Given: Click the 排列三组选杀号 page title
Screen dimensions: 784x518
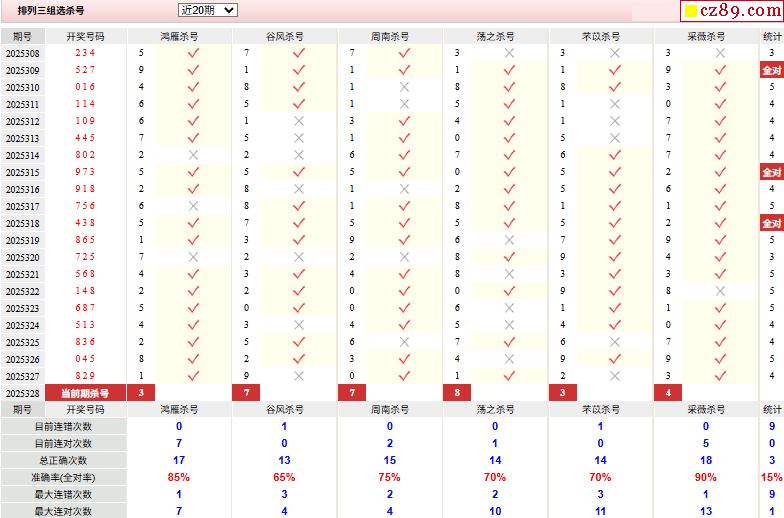Looking at the screenshot, I should pyautogui.click(x=51, y=10).
